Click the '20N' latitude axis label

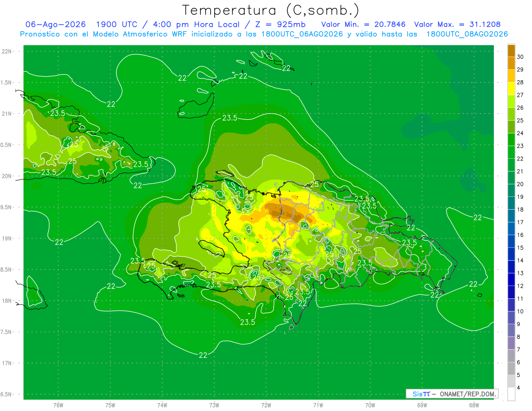click(7, 176)
